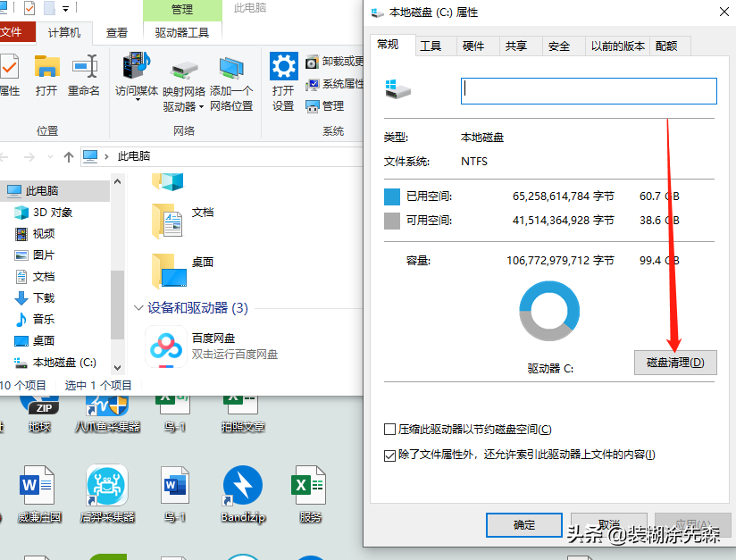Open 后羿采集器 desktop shortcut
Image resolution: width=736 pixels, height=560 pixels.
click(107, 485)
